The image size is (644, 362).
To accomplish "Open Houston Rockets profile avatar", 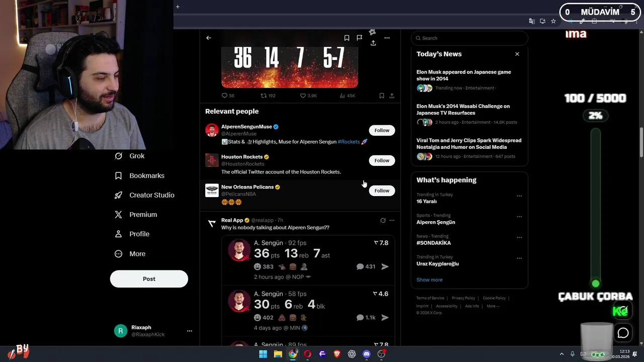I will 212,160.
